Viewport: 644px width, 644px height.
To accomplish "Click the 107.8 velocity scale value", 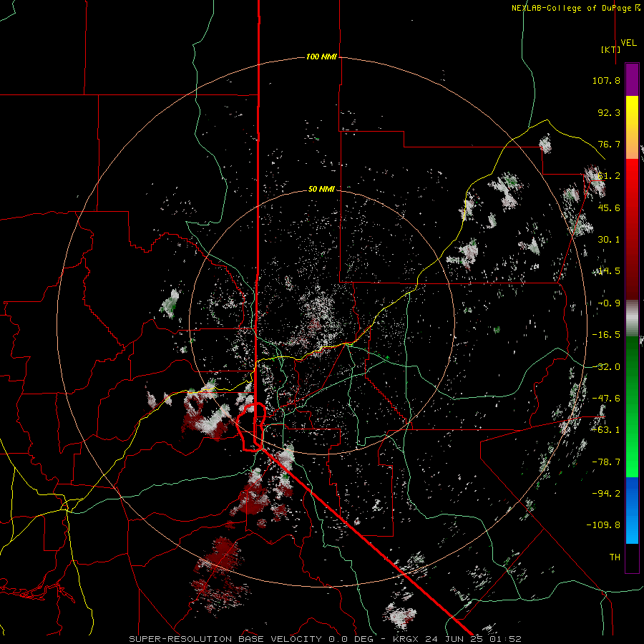I will 606,80.
